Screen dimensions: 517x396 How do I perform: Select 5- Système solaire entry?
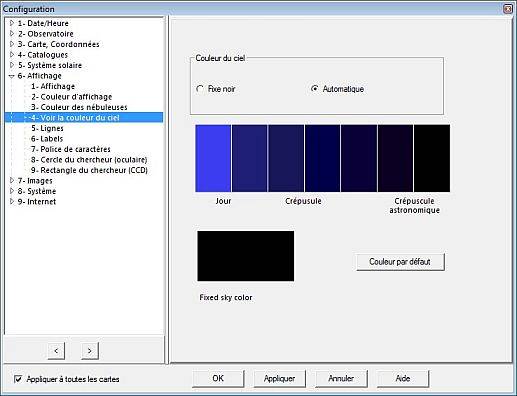[x=50, y=65]
